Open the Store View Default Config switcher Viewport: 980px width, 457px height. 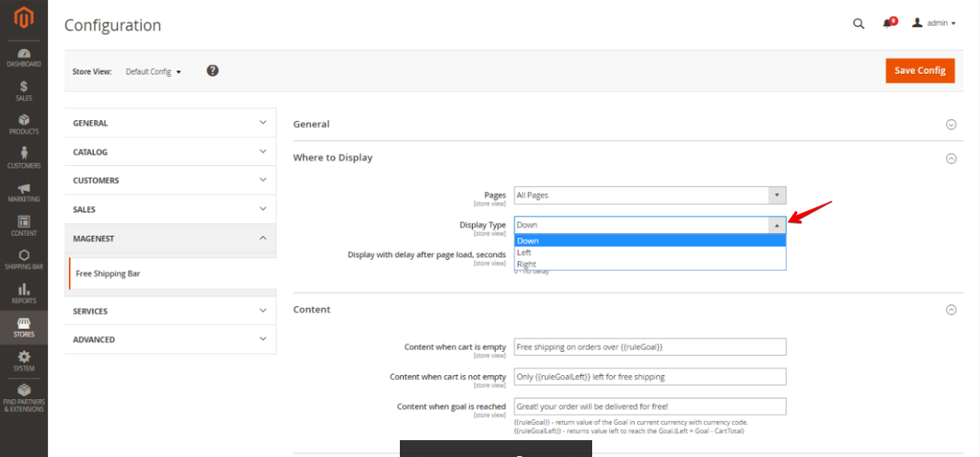click(153, 71)
